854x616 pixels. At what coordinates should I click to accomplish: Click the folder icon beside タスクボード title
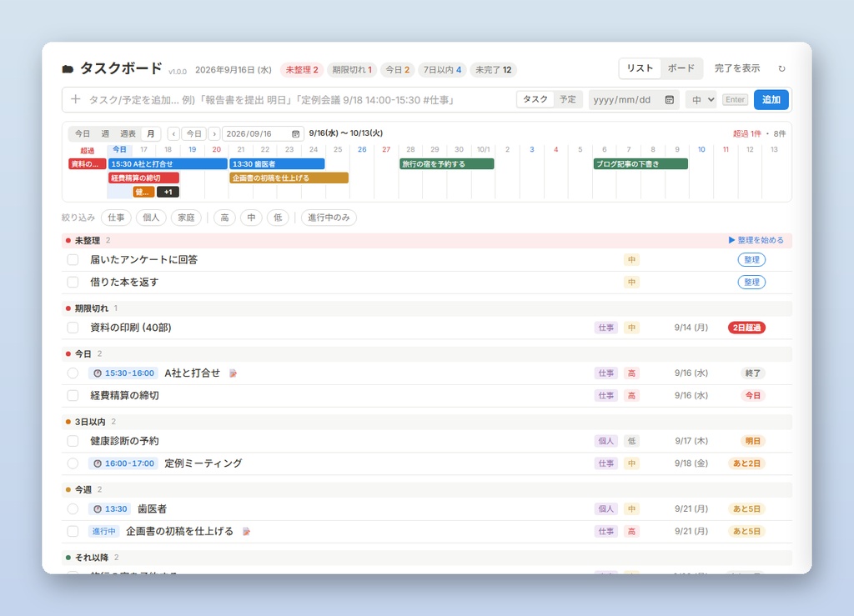(68, 68)
